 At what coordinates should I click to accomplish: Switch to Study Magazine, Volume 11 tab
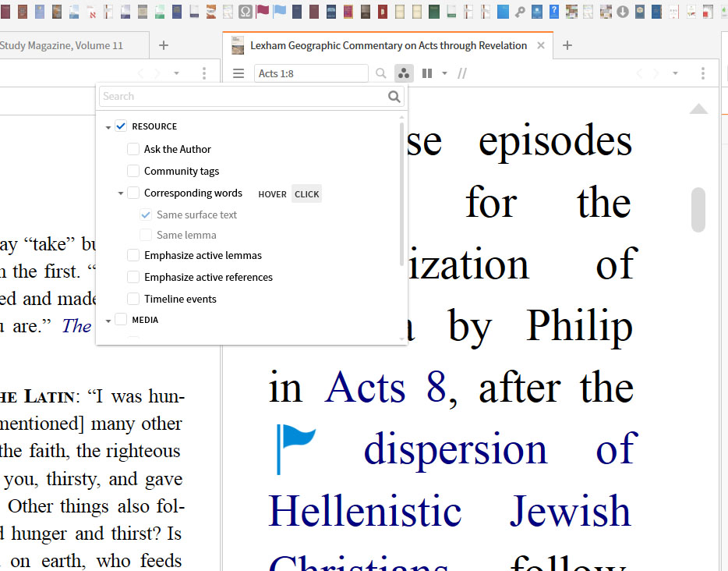point(62,45)
